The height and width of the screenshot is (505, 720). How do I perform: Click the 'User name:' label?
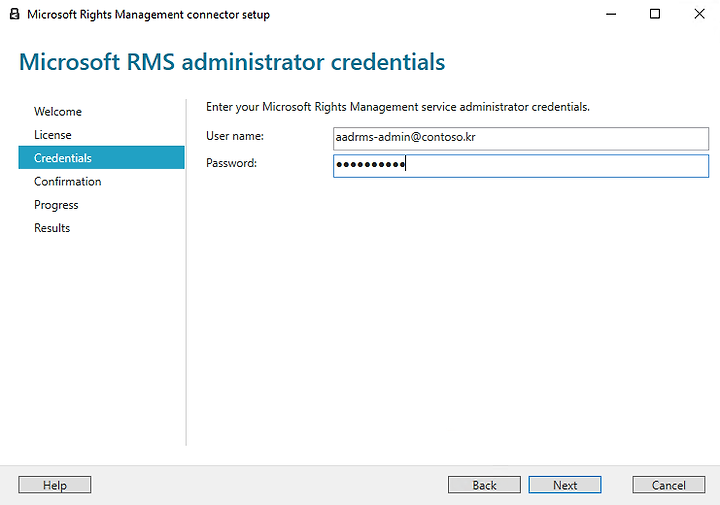[235, 136]
